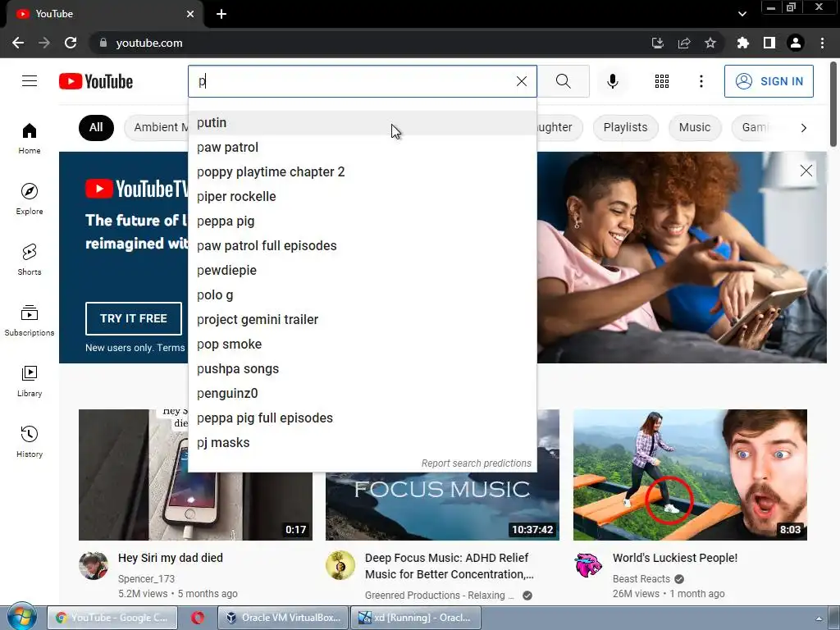The width and height of the screenshot is (840, 630).
Task: Select the Playlists filter chip
Action: pyautogui.click(x=625, y=127)
